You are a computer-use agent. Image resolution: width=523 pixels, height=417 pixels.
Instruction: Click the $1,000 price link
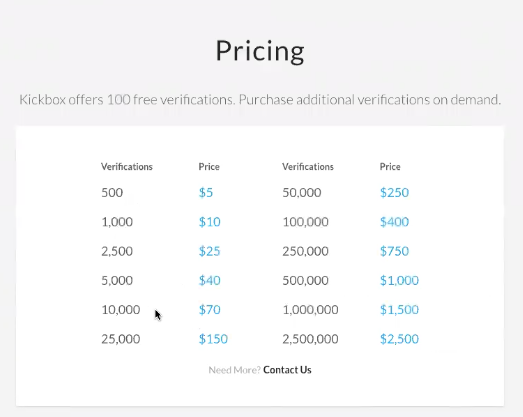pos(399,281)
